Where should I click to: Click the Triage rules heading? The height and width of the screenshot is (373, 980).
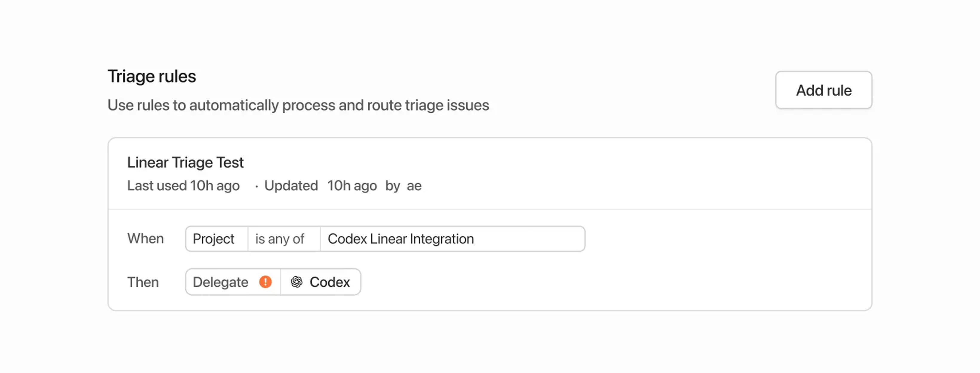click(x=151, y=76)
